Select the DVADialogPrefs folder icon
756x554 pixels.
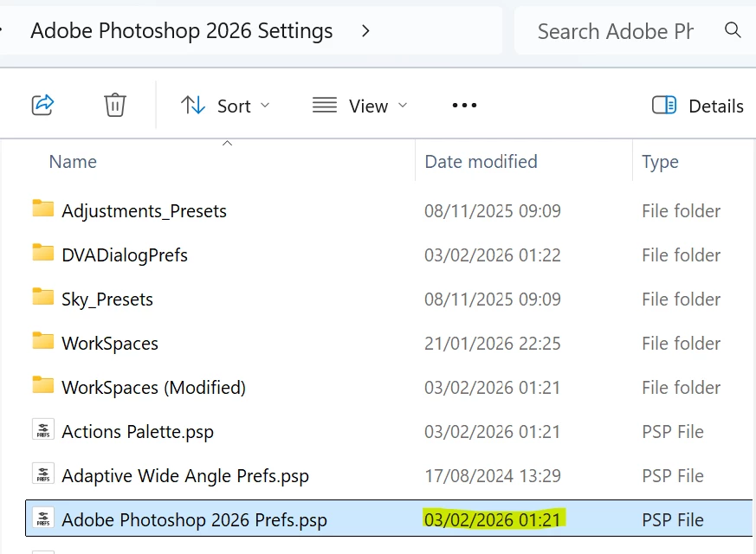coord(43,253)
